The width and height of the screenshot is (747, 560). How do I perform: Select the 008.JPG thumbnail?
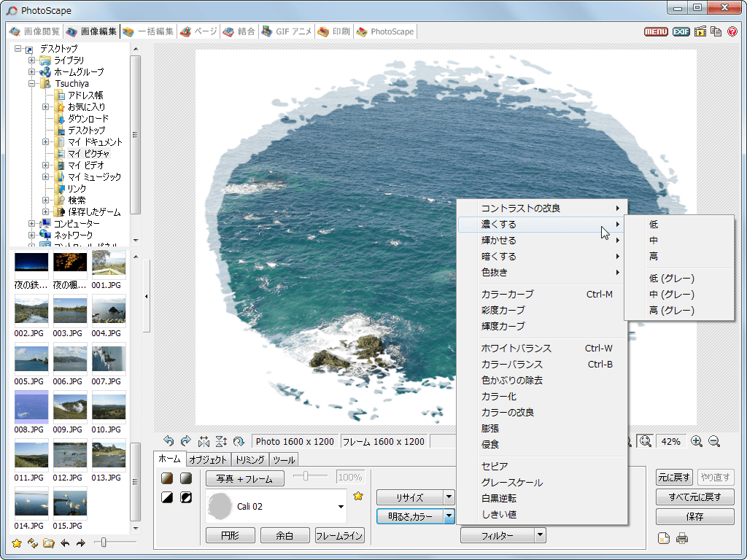point(31,407)
